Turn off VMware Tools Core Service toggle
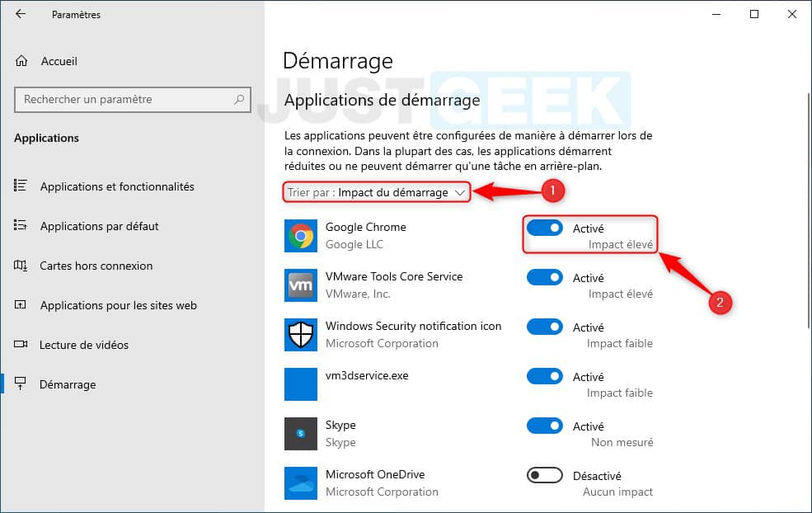 click(x=544, y=277)
